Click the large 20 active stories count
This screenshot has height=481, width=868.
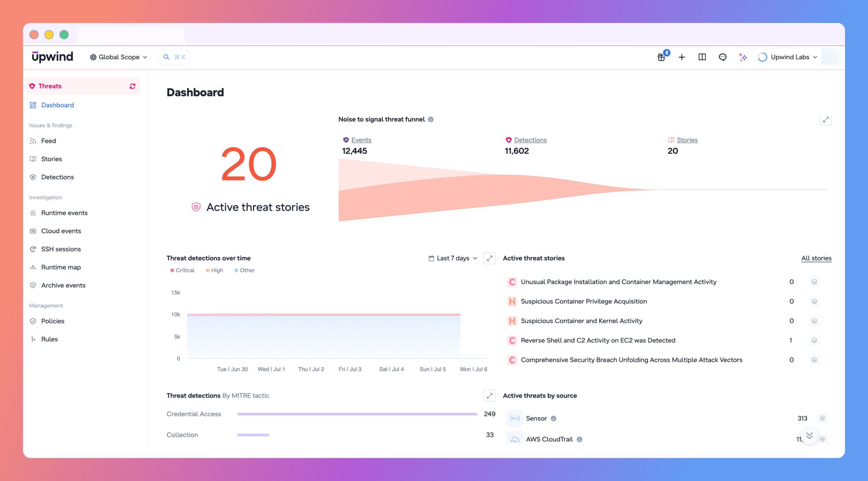(249, 163)
